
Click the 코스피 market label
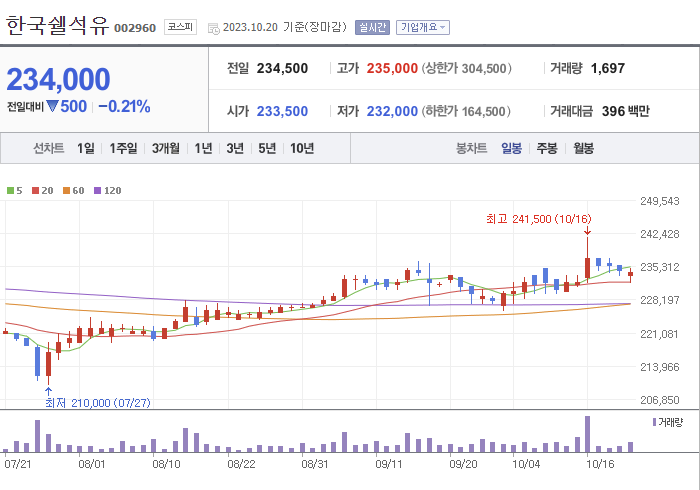pyautogui.click(x=180, y=27)
